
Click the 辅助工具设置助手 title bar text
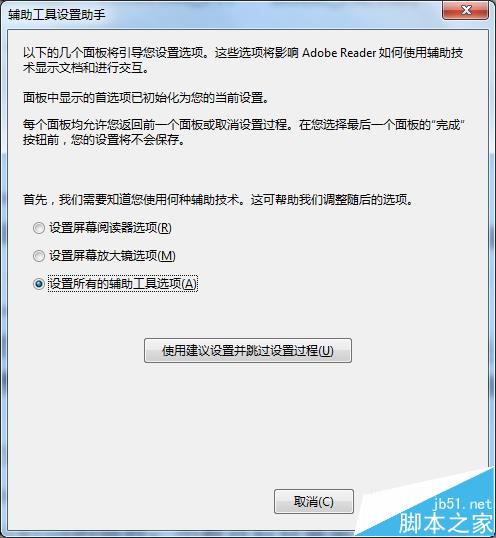[57, 15]
